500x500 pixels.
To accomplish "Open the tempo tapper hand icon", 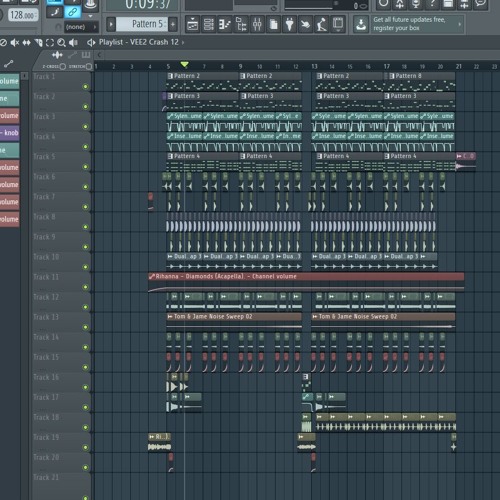I will pyautogui.click(x=305, y=24).
